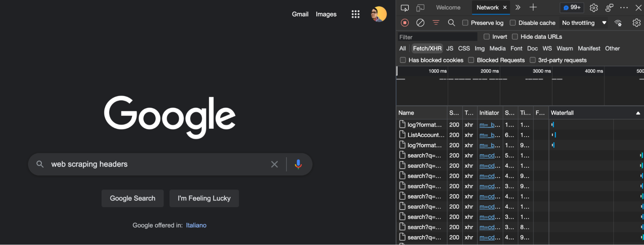This screenshot has width=644, height=245.
Task: Click the Waterfall column sort arrow
Action: click(638, 113)
